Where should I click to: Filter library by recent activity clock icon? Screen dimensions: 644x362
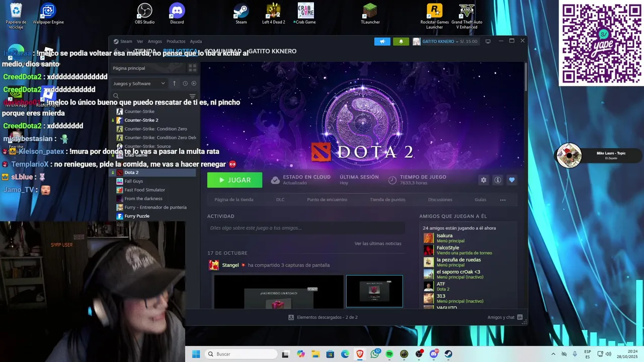(x=185, y=83)
